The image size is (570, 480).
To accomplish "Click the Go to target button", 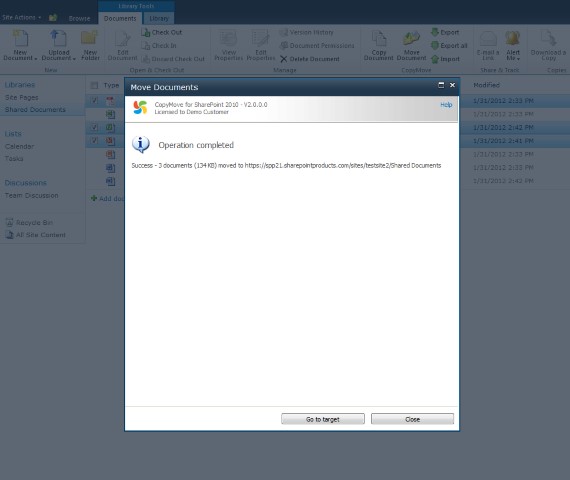I will 323,419.
